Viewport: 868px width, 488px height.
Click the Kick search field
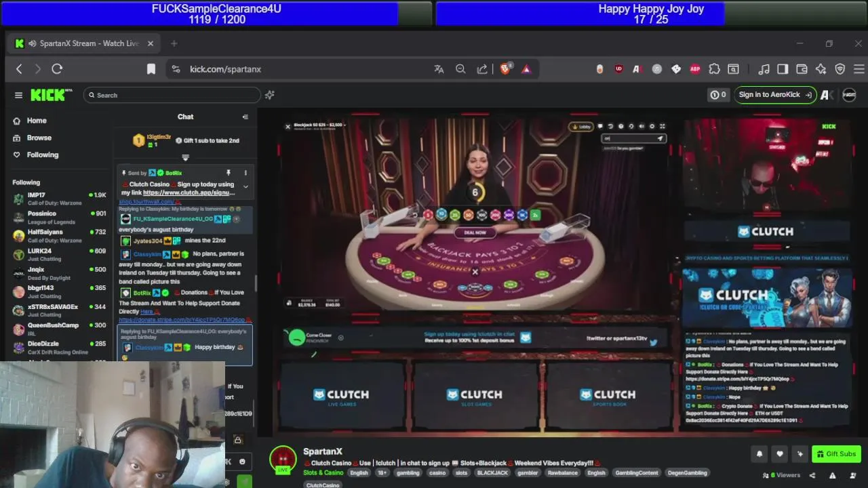point(171,95)
